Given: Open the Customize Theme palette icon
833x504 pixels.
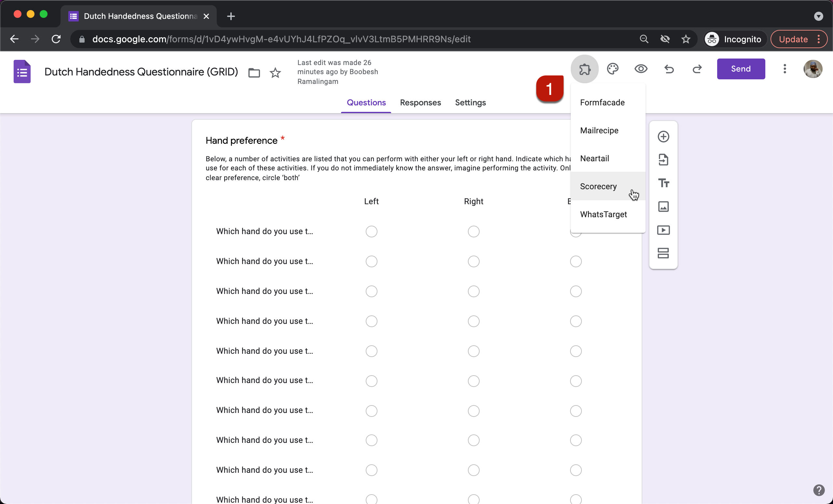Looking at the screenshot, I should (613, 69).
